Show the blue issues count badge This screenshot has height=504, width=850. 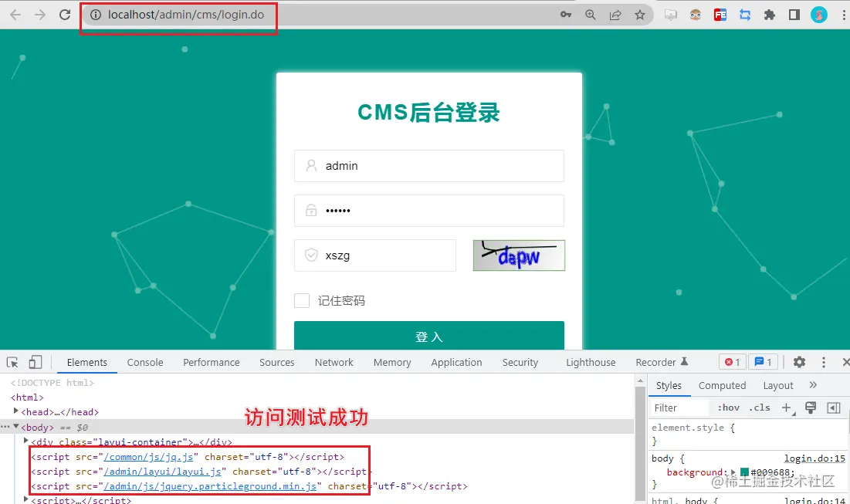[763, 362]
